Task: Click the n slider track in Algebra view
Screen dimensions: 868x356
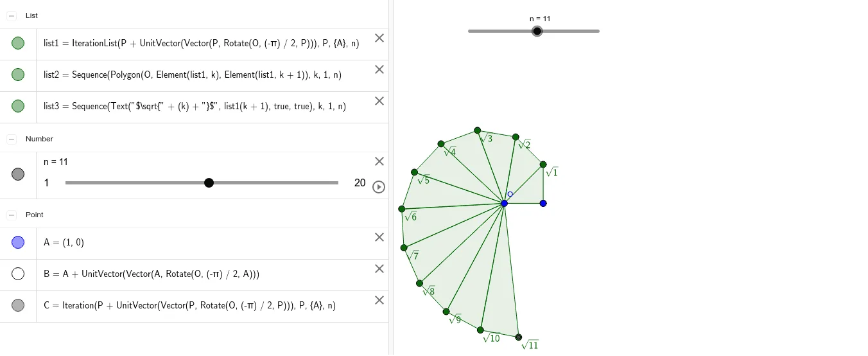Action: pyautogui.click(x=202, y=183)
